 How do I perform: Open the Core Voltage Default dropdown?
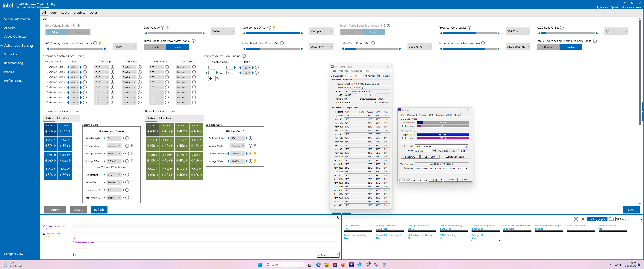pyautogui.click(x=223, y=31)
